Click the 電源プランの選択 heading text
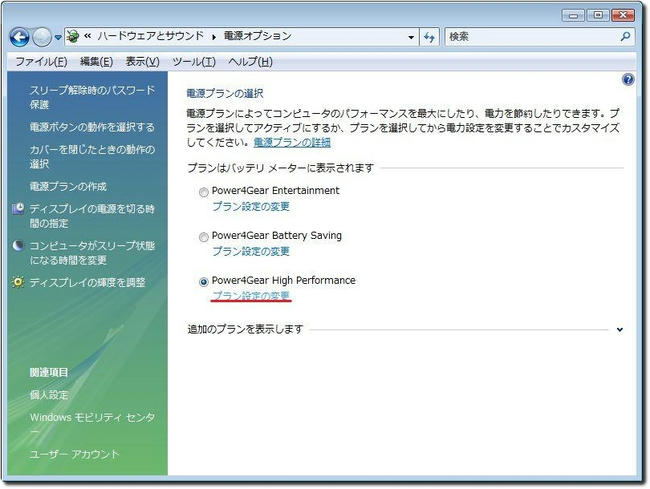The height and width of the screenshot is (489, 650). click(x=225, y=93)
